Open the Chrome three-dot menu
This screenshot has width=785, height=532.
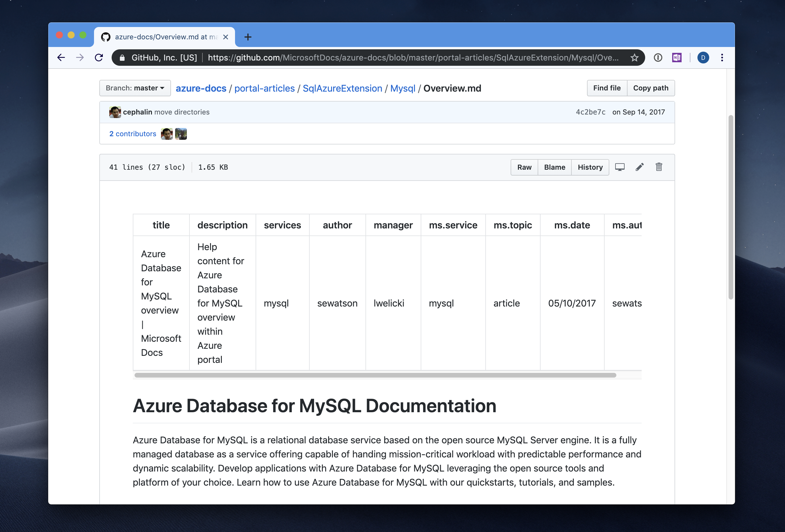[722, 57]
